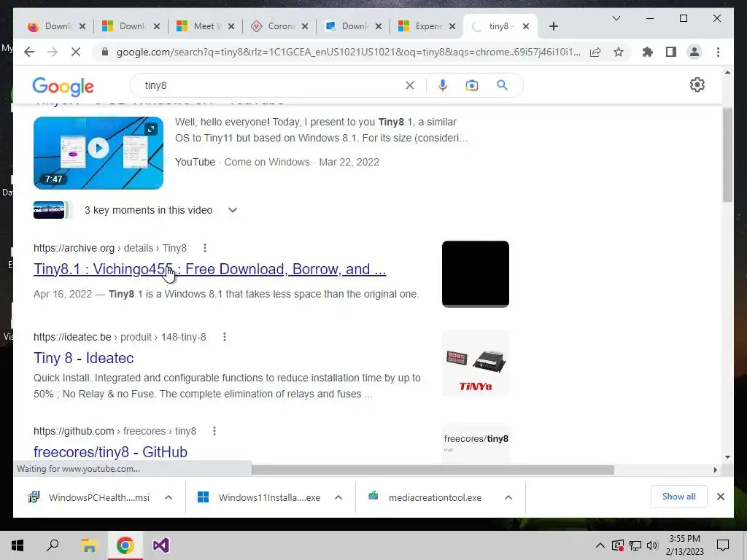Image resolution: width=747 pixels, height=560 pixels.
Task: Click the horizontal page scrollbar
Action: click(433, 470)
